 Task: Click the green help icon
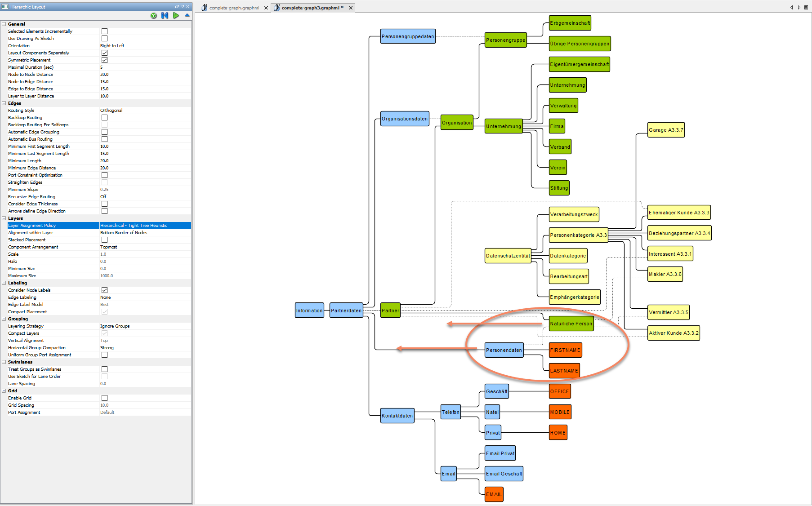click(154, 16)
